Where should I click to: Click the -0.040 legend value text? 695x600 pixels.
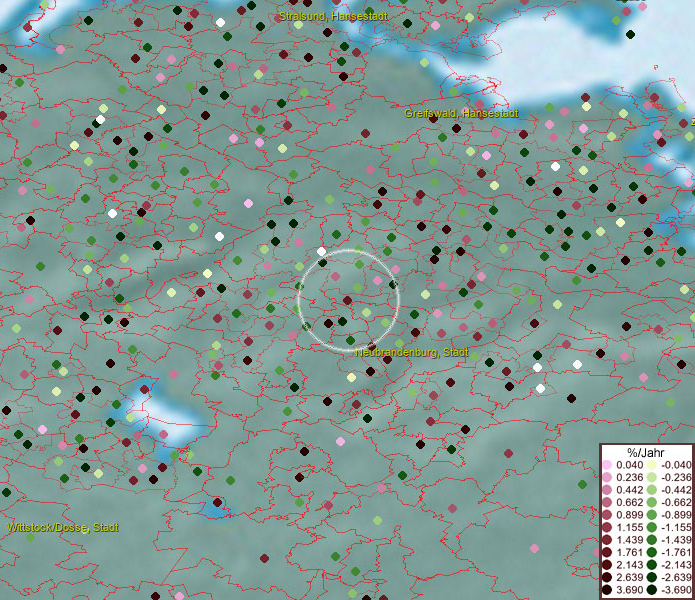click(676, 465)
